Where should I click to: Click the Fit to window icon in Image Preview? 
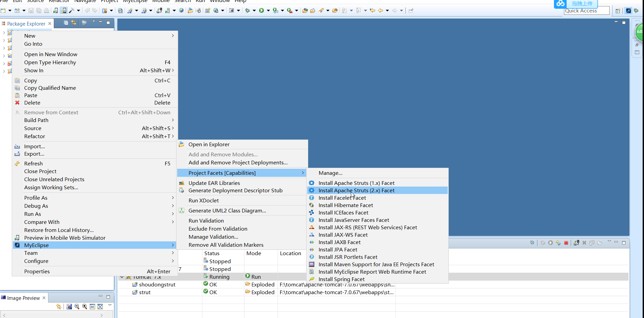[x=100, y=307]
